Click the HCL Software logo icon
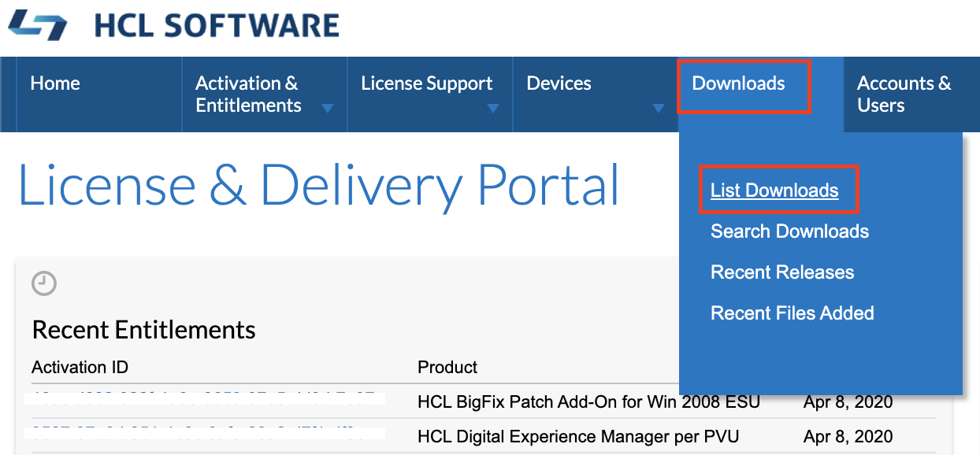The width and height of the screenshot is (980, 455). click(37, 25)
